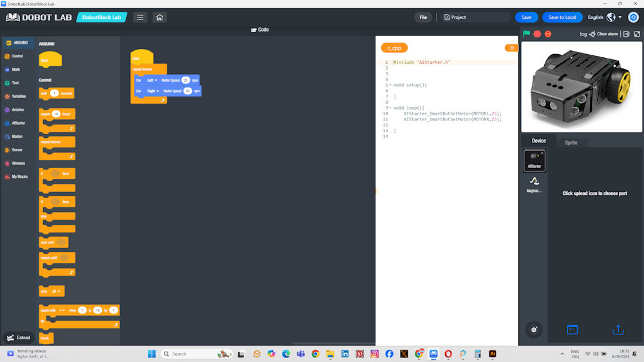Open Trending videos widget in taskbar
The width and height of the screenshot is (644, 362).
(28, 354)
